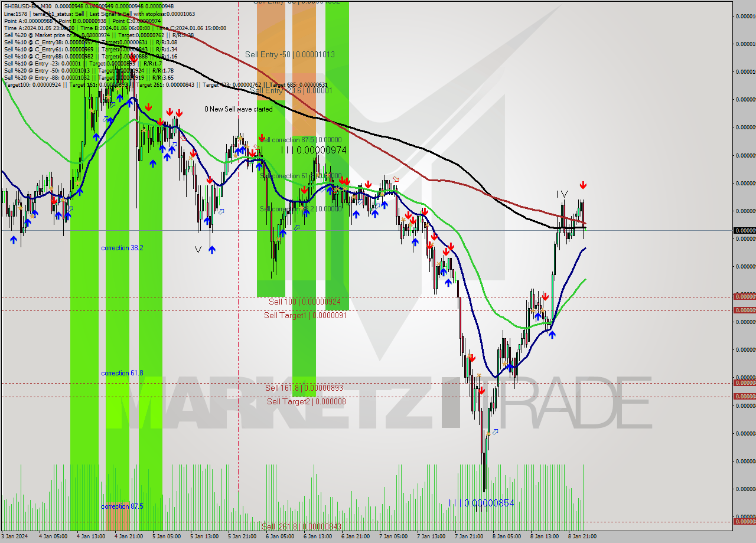Image resolution: width=756 pixels, height=543 pixels.
Task: Click the SHIBUSD M30 symbol title line
Action: pyautogui.click(x=89, y=6)
